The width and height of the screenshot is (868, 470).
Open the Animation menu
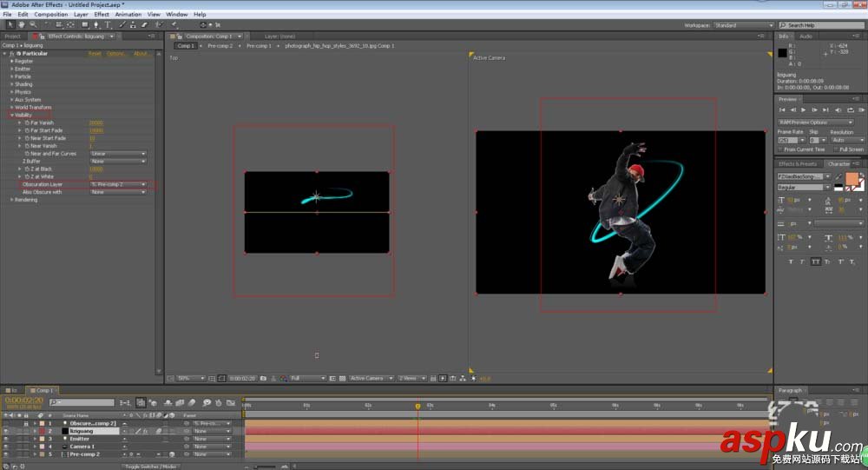[128, 15]
